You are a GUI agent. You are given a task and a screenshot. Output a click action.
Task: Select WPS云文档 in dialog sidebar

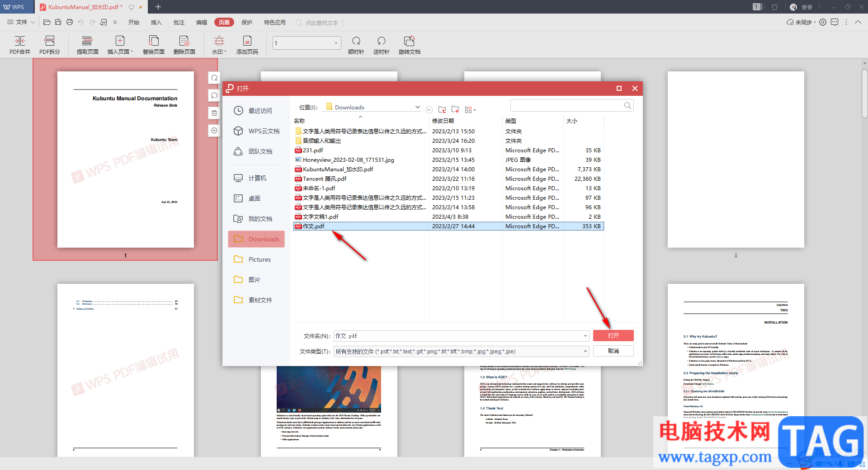click(256, 131)
